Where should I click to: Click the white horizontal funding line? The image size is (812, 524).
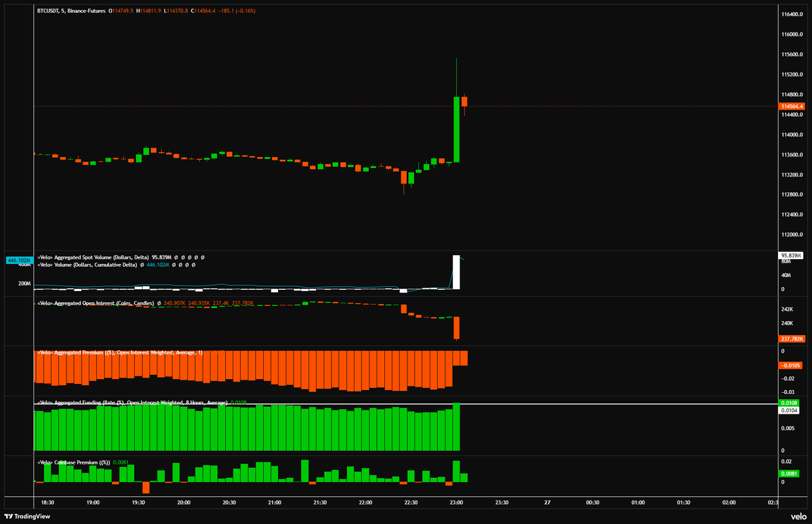coord(406,404)
